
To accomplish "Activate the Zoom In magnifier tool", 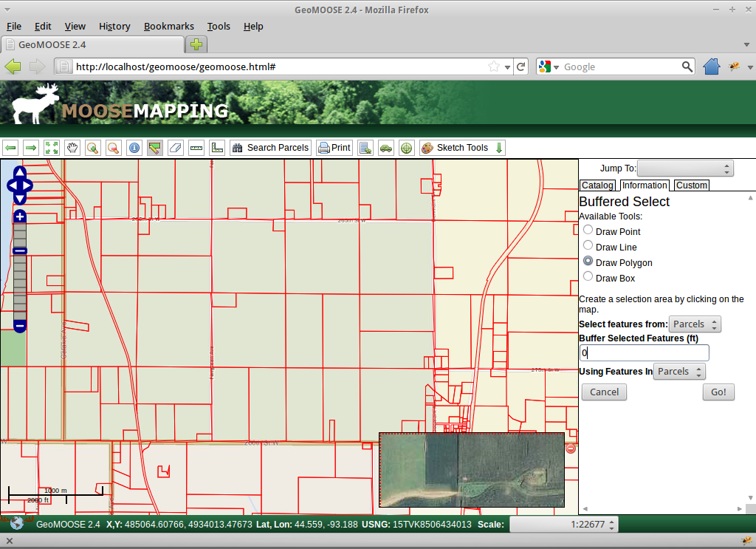I will click(92, 148).
